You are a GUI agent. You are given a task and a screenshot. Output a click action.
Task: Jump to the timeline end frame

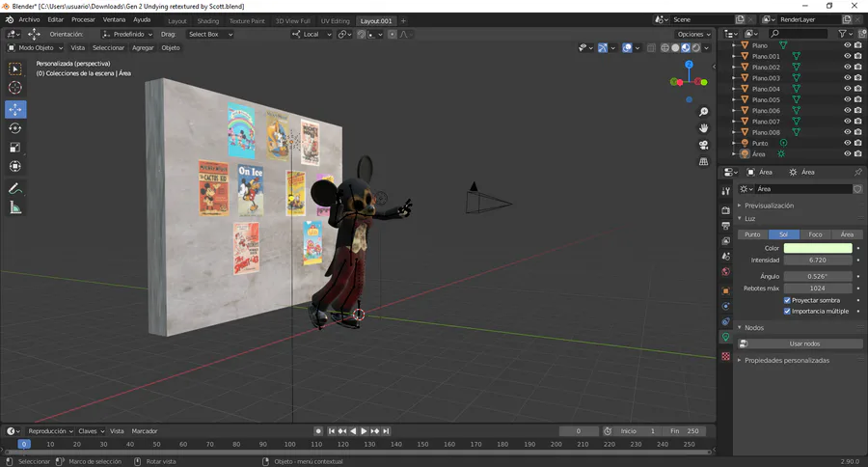tap(387, 431)
